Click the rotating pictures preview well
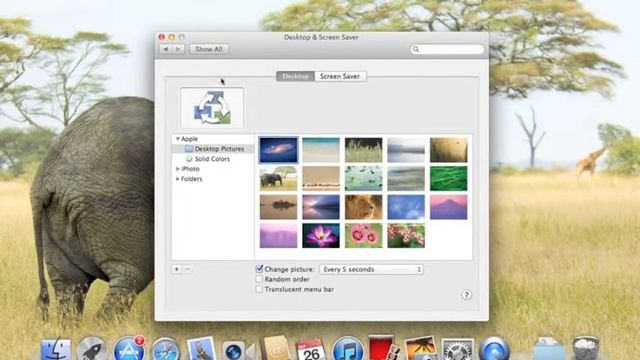Viewport: 640px width, 360px height. click(x=212, y=108)
